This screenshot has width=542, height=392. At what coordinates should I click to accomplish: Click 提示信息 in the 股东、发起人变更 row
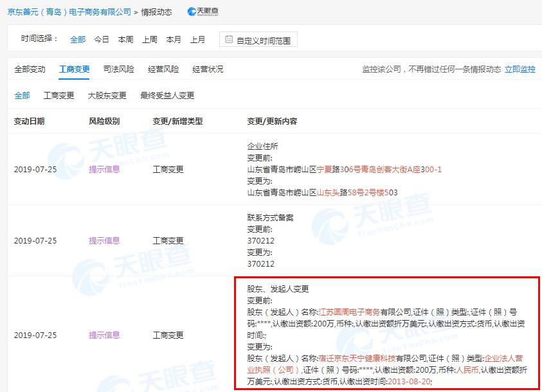click(104, 335)
